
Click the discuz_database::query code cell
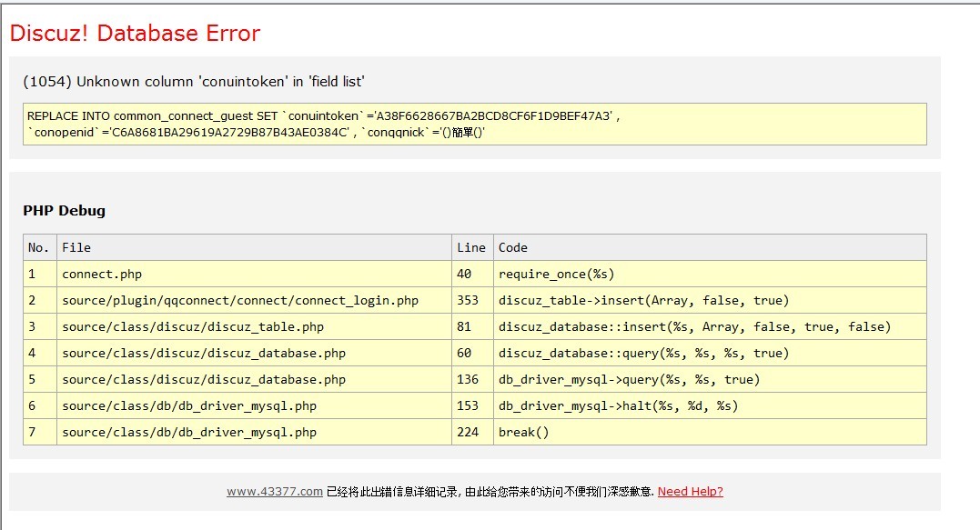643,353
